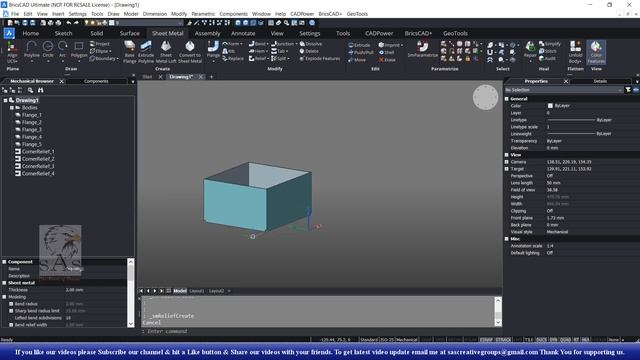Open the Components panel tab
The width and height of the screenshot is (640, 360).
pyautogui.click(x=96, y=81)
